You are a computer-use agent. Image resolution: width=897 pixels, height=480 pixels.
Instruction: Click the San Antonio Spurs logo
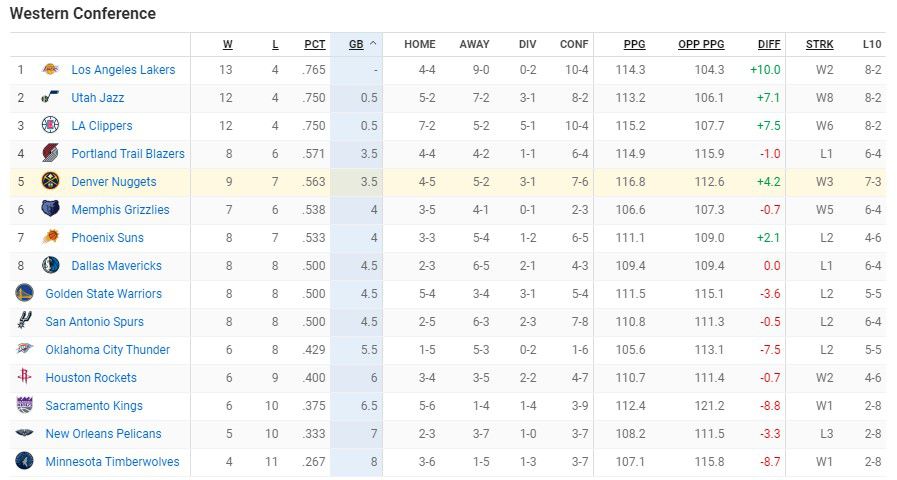point(25,321)
